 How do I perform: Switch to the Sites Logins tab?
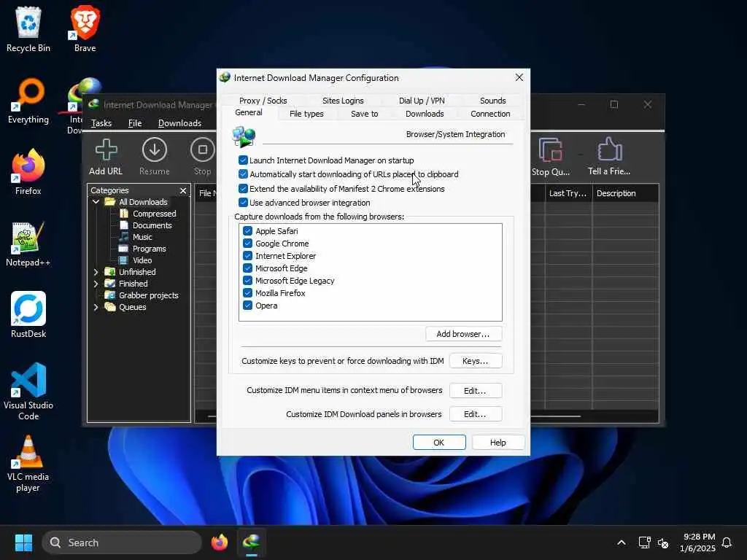click(343, 101)
